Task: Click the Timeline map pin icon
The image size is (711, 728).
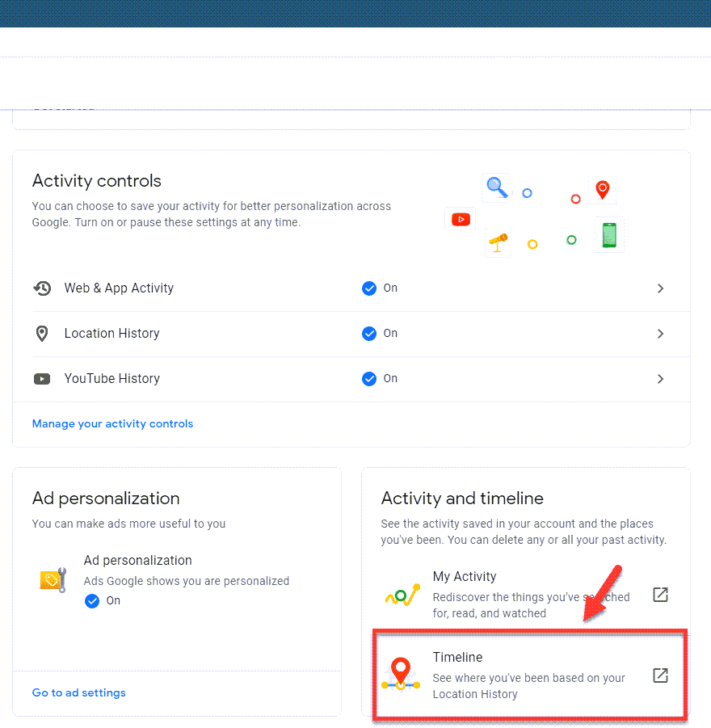Action: (x=401, y=674)
